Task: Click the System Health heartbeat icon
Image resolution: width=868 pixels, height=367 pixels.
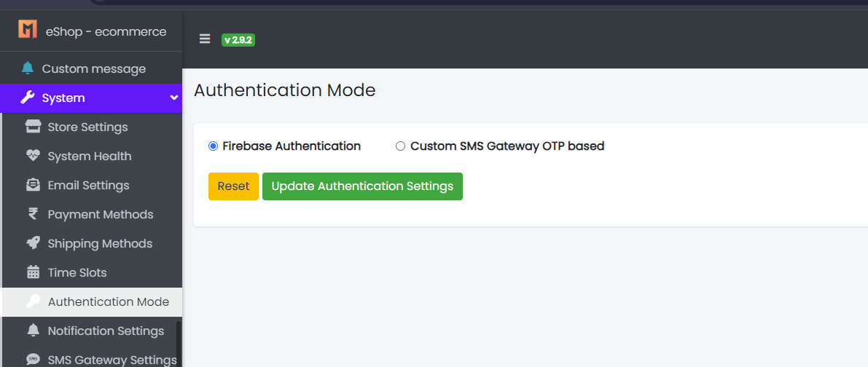Action: [33, 156]
